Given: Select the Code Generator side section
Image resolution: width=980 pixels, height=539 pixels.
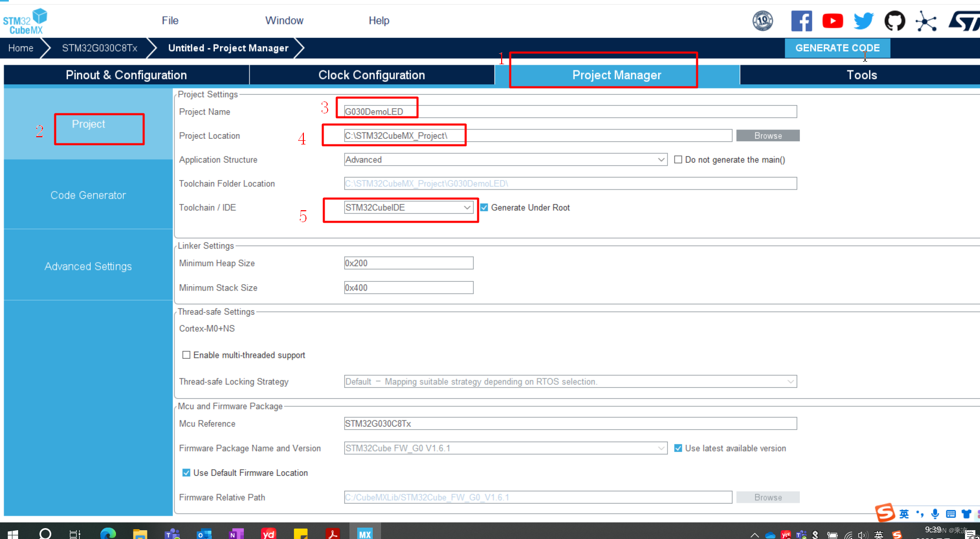Looking at the screenshot, I should [x=88, y=195].
